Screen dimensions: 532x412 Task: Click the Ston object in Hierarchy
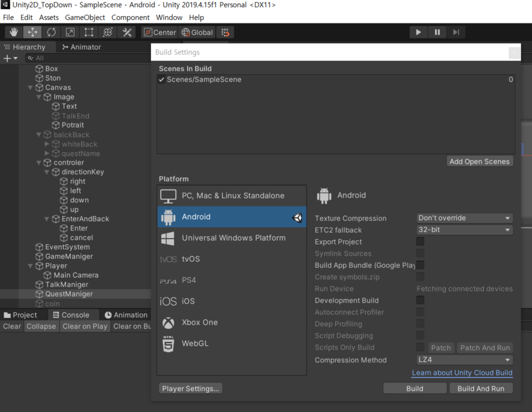pyautogui.click(x=53, y=78)
